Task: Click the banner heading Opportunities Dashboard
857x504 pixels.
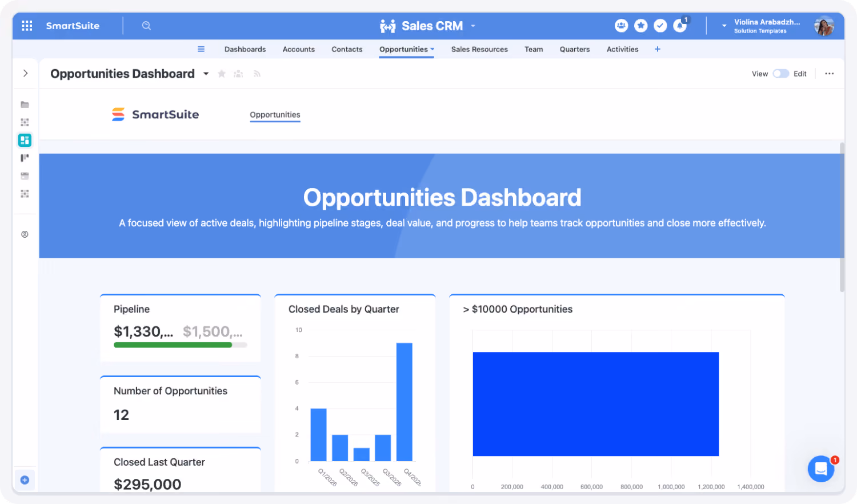Action: 442,198
